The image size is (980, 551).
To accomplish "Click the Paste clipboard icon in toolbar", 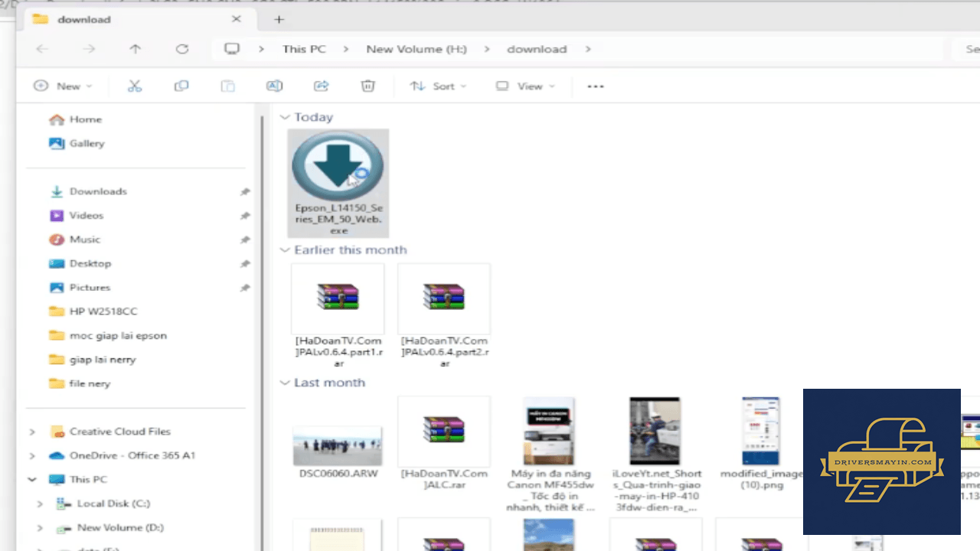I will point(228,86).
